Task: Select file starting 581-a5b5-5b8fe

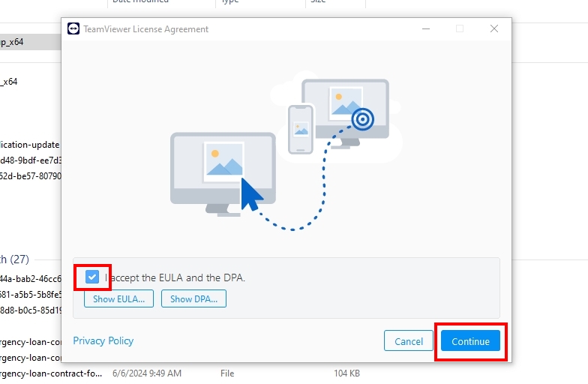Action: pyautogui.click(x=30, y=295)
